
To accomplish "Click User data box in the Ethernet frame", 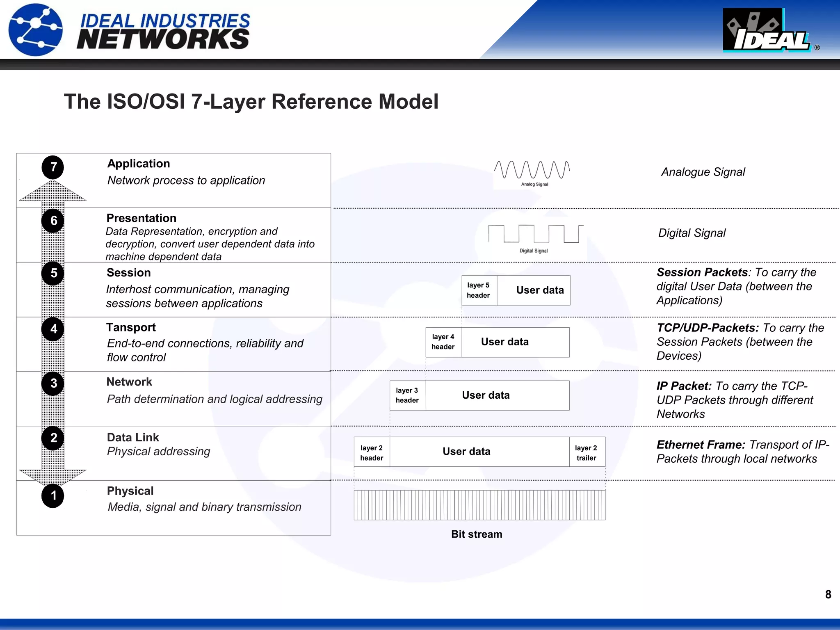I will 479,452.
